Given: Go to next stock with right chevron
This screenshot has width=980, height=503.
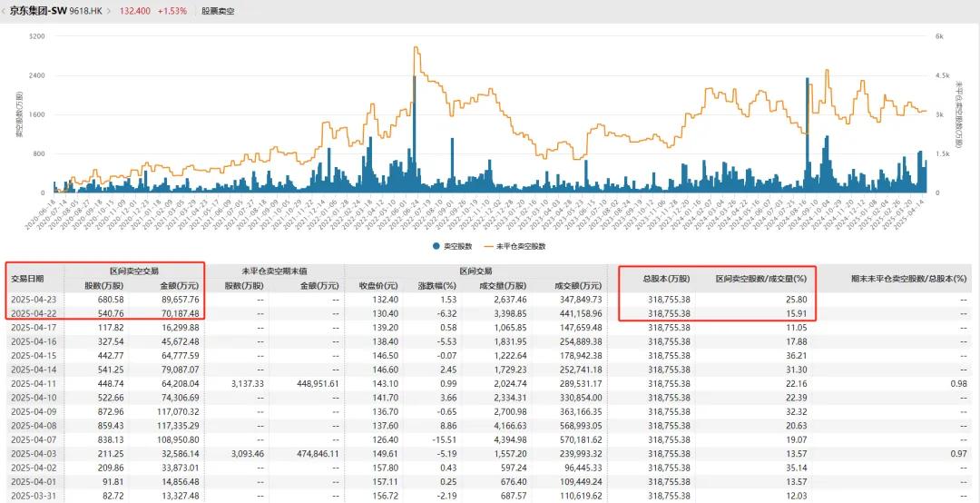Looking at the screenshot, I should click(x=107, y=11).
